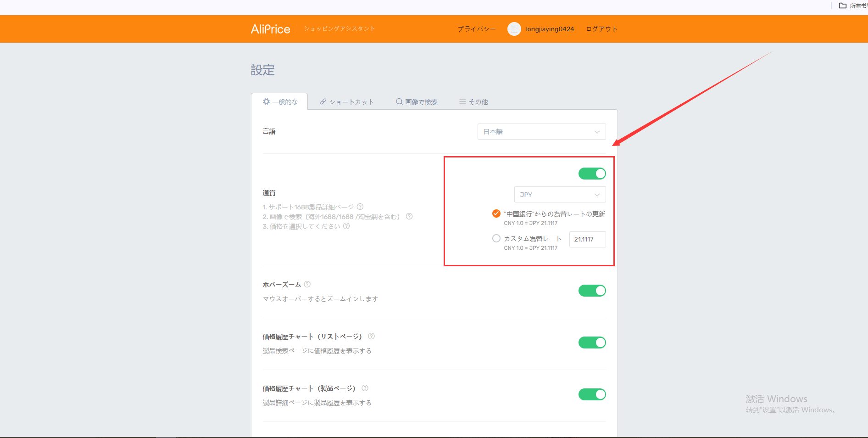Click help icon beside ホバーズーム
The width and height of the screenshot is (868, 438).
307,284
